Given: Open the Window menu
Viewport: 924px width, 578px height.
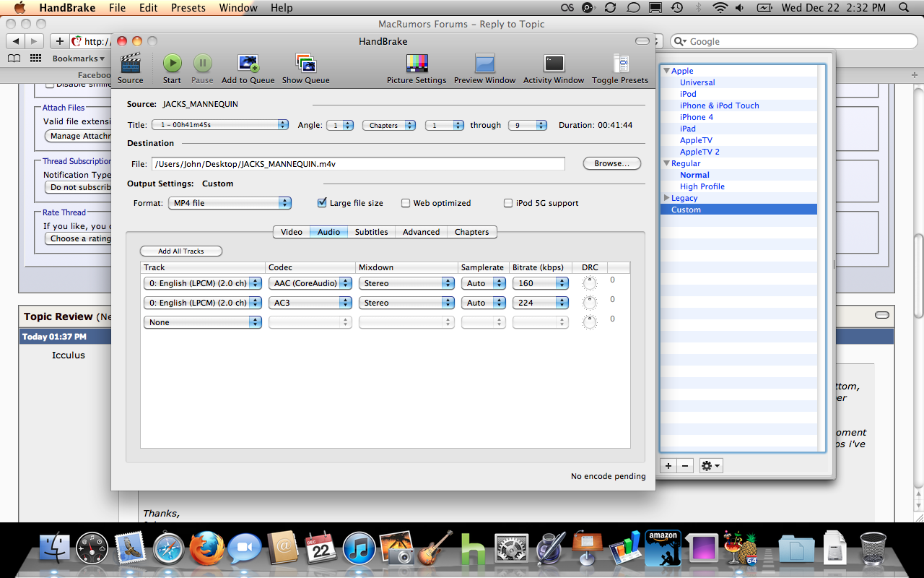Looking at the screenshot, I should (238, 8).
